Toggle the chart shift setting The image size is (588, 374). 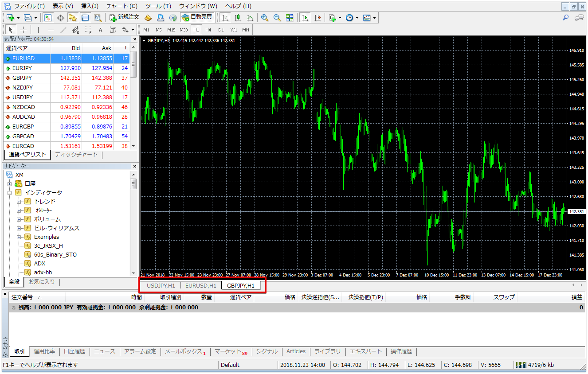point(318,18)
